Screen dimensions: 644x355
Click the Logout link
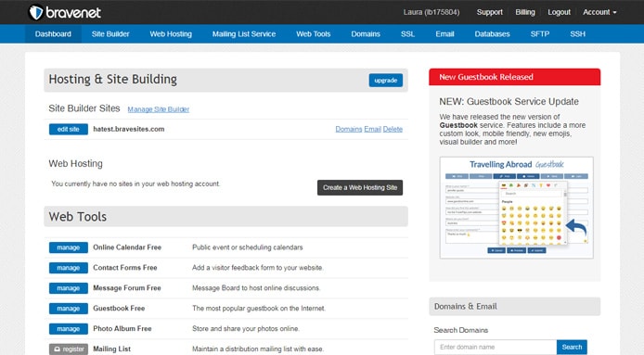click(559, 12)
